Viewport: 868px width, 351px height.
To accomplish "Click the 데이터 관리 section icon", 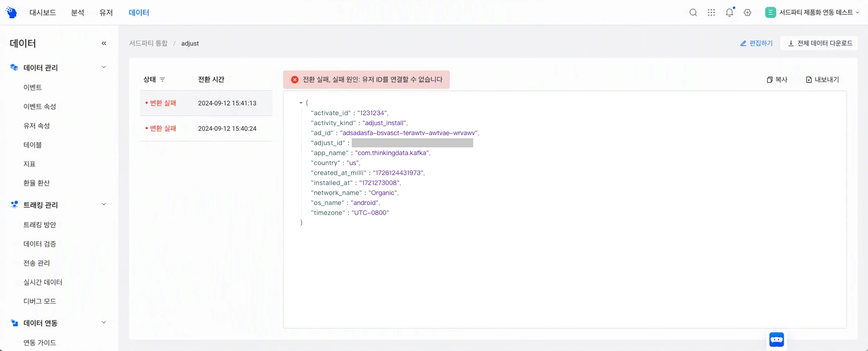I will click(14, 68).
